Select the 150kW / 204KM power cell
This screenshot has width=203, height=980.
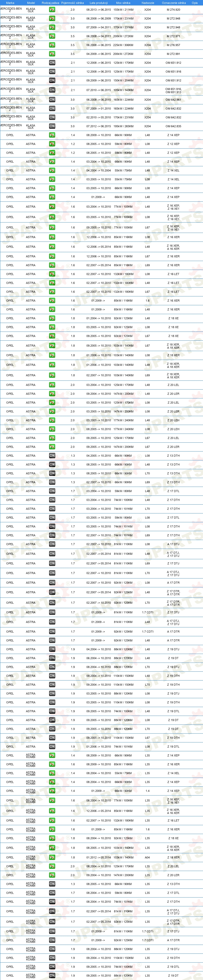click(123, 80)
